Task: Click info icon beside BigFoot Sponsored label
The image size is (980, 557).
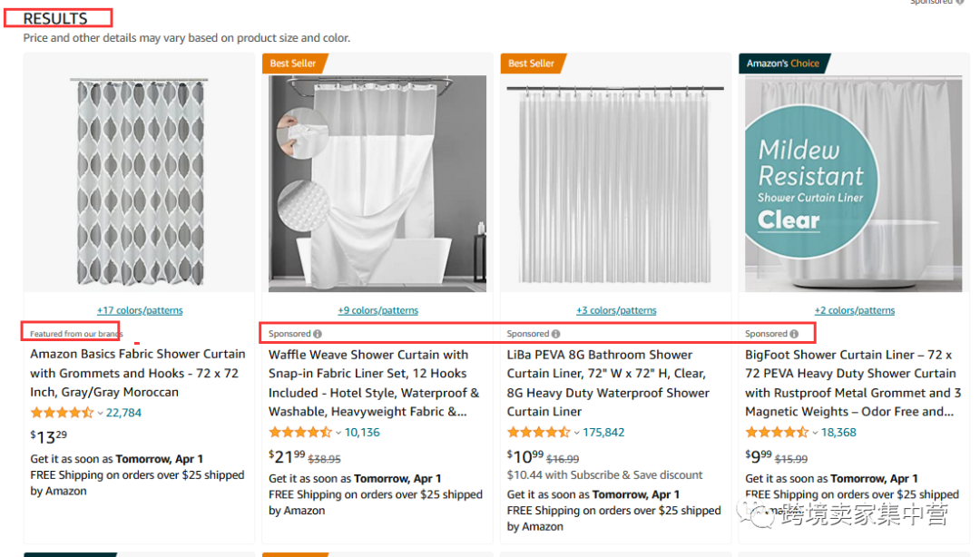Action: coord(794,334)
